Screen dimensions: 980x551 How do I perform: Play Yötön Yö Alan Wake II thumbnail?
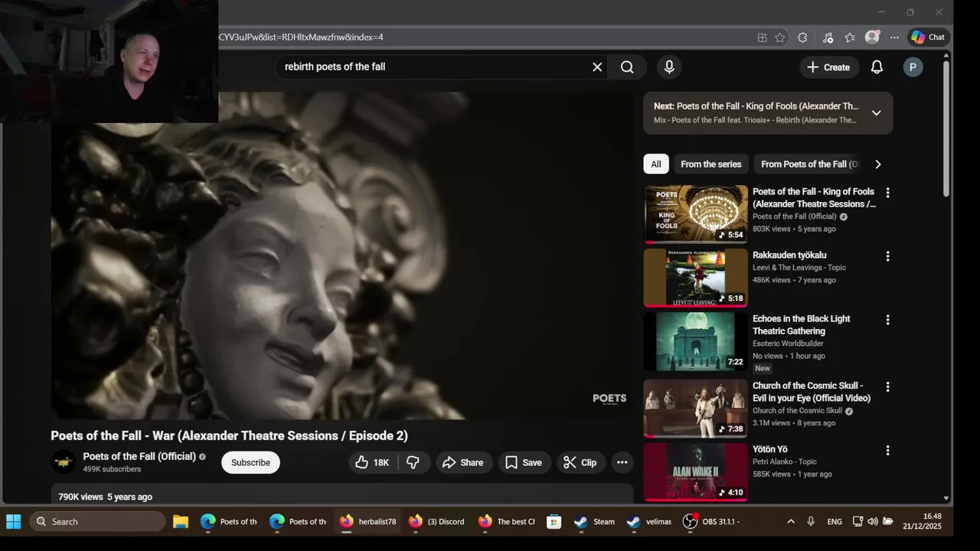click(x=695, y=472)
